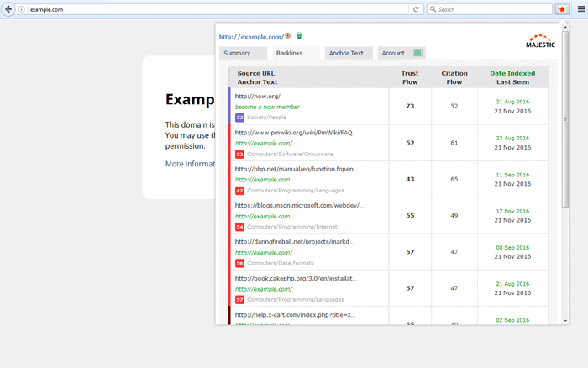Click the green bucket icon beside URL
Image resolution: width=588 pixels, height=368 pixels.
[299, 35]
